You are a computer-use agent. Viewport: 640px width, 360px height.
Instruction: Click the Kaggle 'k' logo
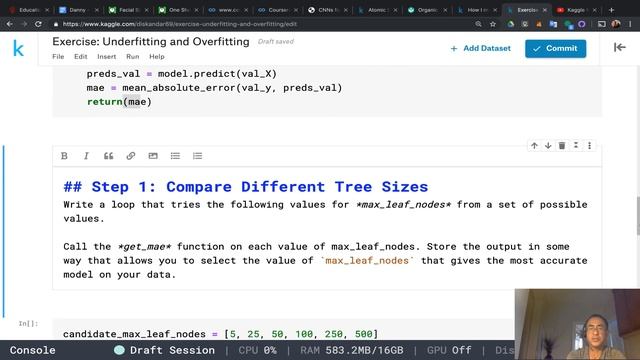coord(18,49)
